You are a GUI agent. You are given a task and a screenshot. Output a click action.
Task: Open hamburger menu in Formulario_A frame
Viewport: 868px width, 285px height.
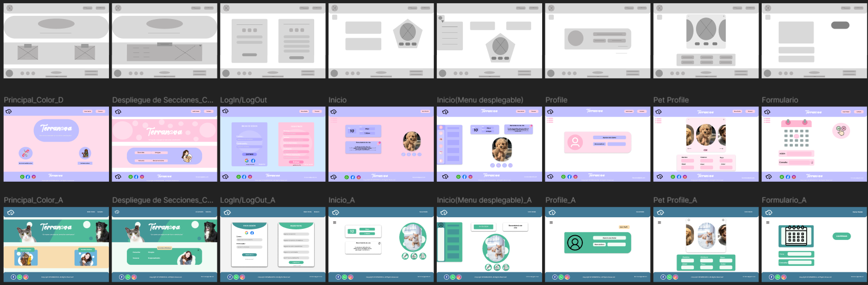(768, 222)
